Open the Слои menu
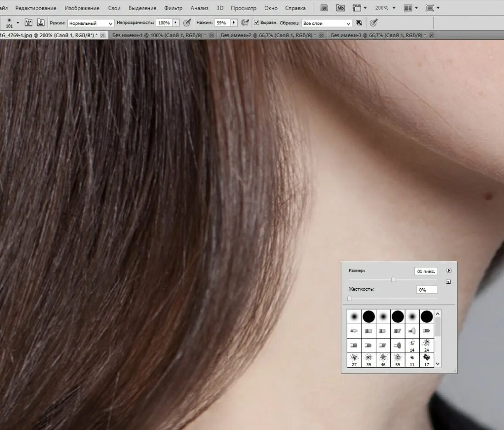Viewport: 504px width, 430px height. (114, 8)
